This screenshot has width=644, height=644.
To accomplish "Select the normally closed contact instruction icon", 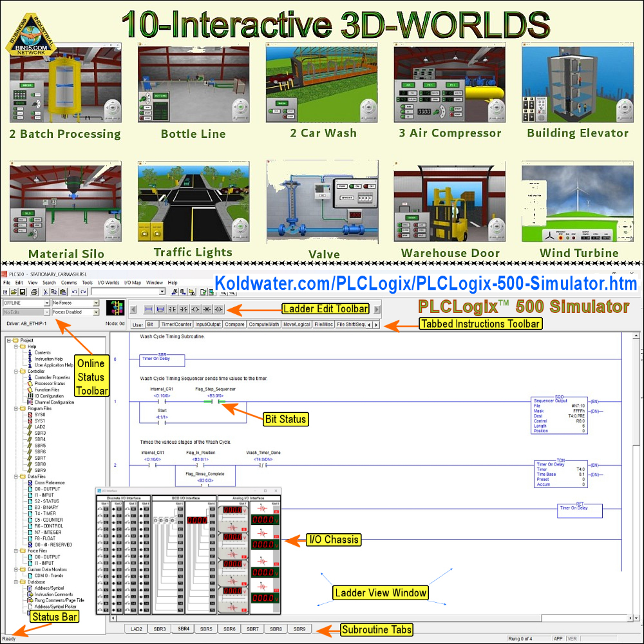I will click(x=184, y=309).
